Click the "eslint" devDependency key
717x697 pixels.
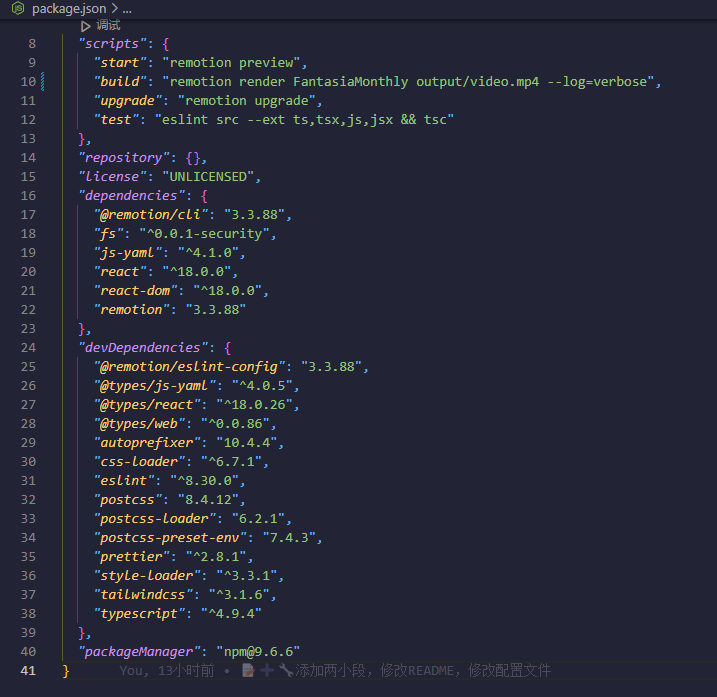123,481
